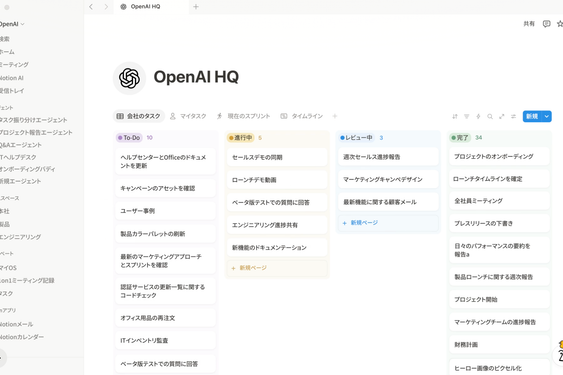
Task: Open the マーケティングチームの進捗報告 card
Action: [x=499, y=322]
